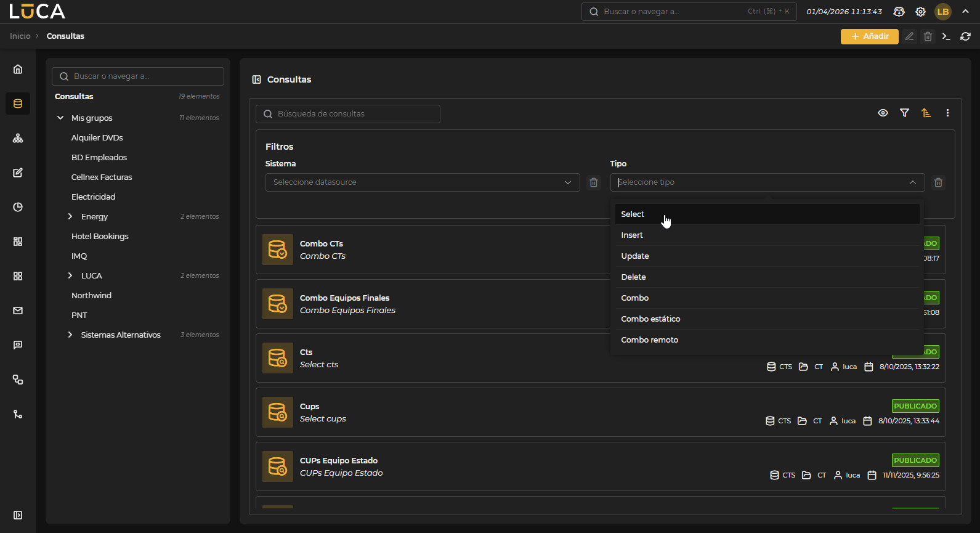
Task: Open settings gear in top bar
Action: point(920,12)
